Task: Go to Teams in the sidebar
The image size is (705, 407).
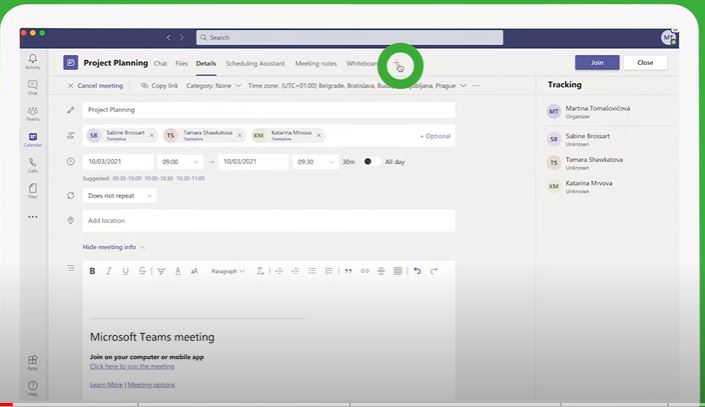Action: pos(33,114)
